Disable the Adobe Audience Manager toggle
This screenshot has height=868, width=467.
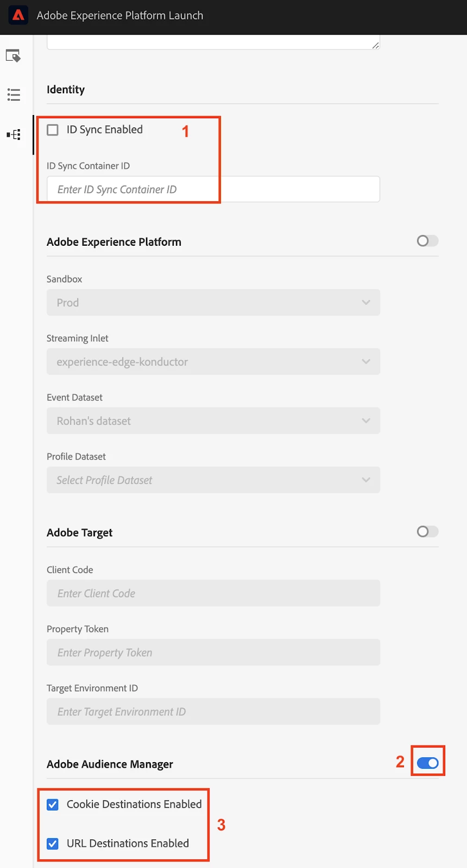[x=428, y=763]
